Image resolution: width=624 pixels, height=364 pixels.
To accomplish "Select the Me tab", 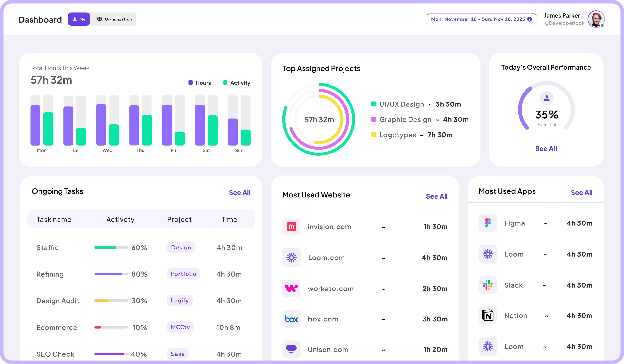I will (78, 19).
